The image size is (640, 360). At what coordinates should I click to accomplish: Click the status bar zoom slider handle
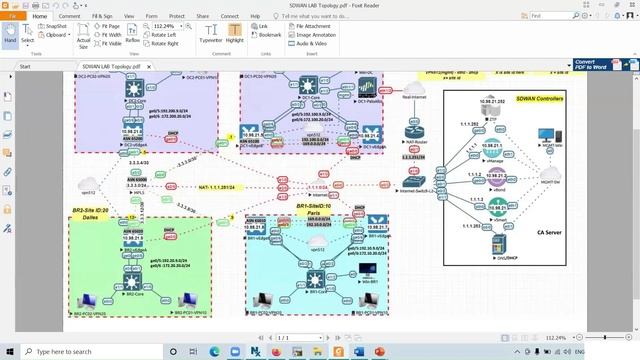pos(605,338)
